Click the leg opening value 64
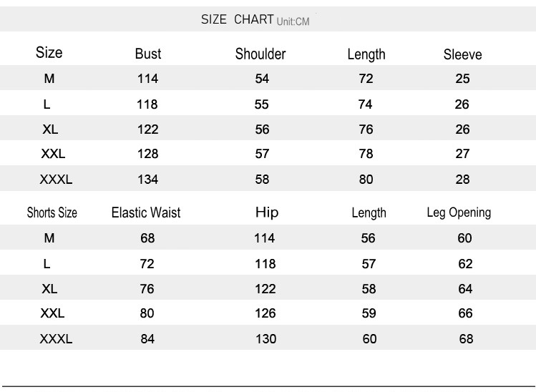 [x=465, y=289]
